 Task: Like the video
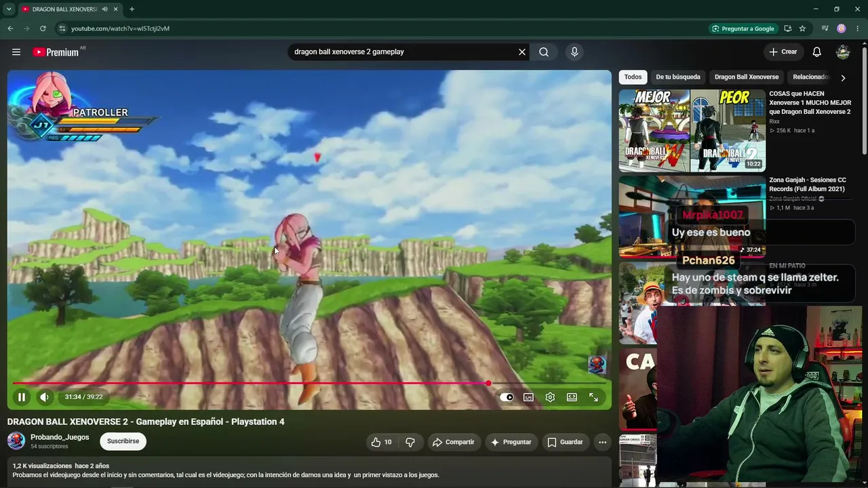(381, 442)
